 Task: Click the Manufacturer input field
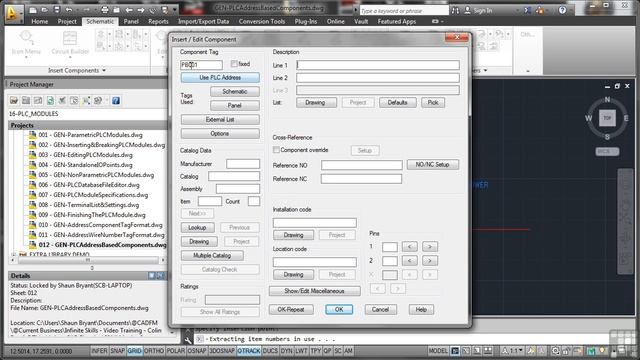pos(243,164)
